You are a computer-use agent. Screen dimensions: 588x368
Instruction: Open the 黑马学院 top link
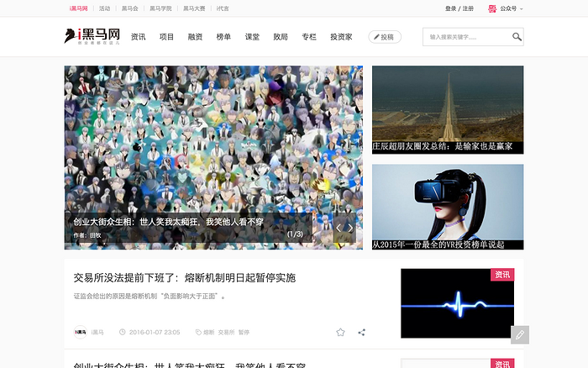coord(161,8)
